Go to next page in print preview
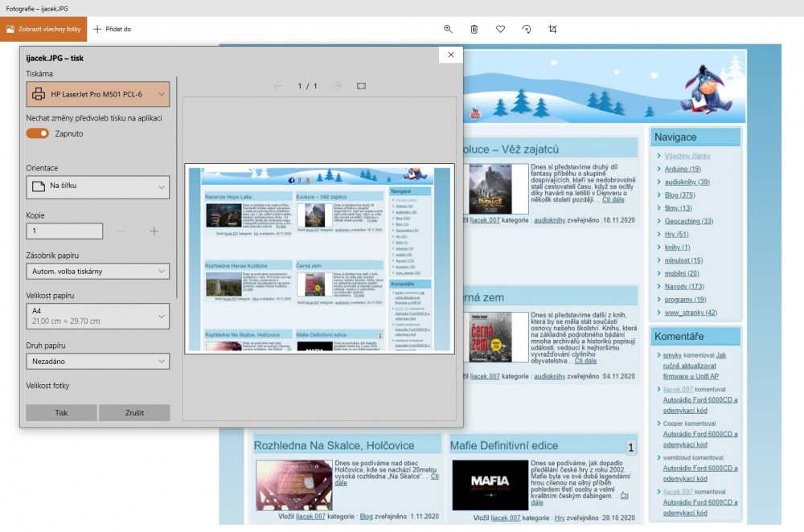The height and width of the screenshot is (532, 804). (x=337, y=86)
